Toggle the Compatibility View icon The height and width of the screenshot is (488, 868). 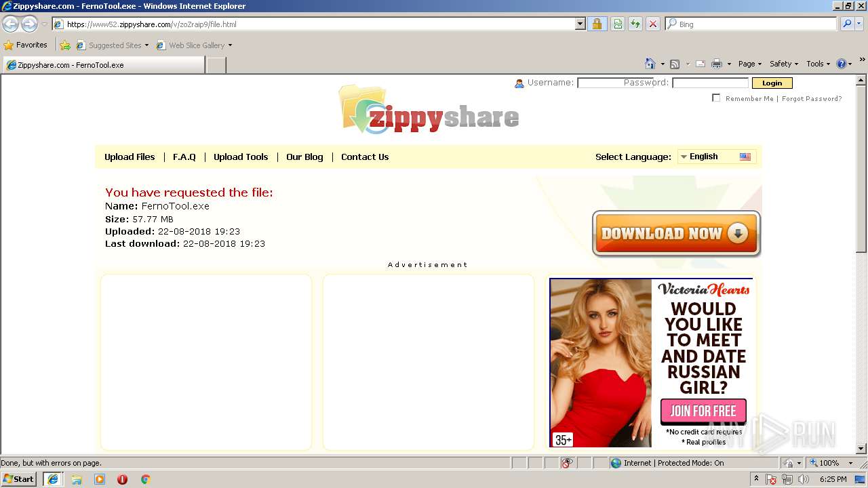click(618, 24)
